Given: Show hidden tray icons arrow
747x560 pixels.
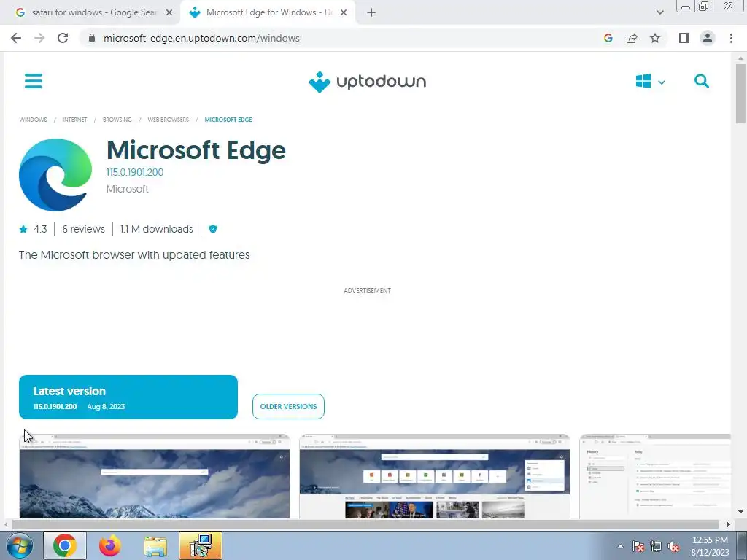Looking at the screenshot, I should pyautogui.click(x=620, y=547).
